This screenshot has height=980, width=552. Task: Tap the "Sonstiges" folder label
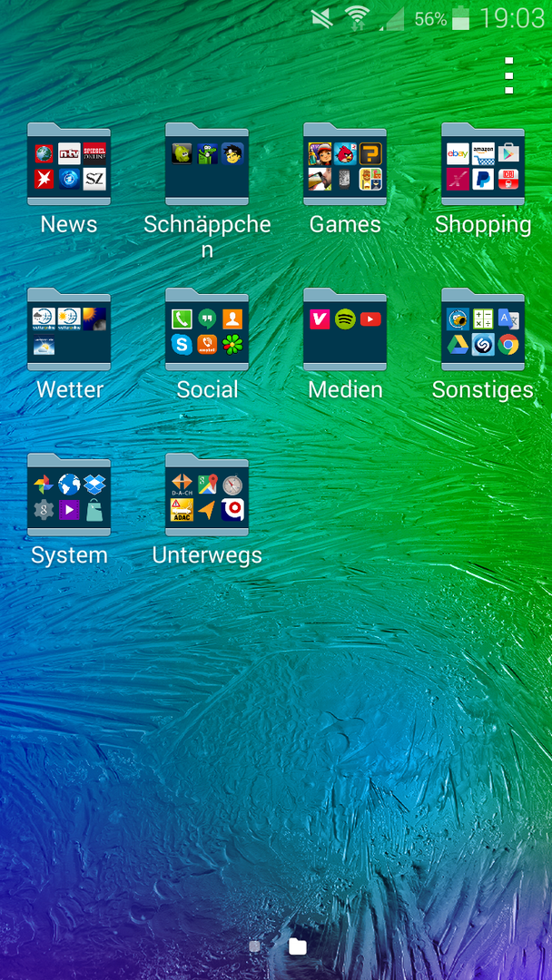tap(483, 390)
